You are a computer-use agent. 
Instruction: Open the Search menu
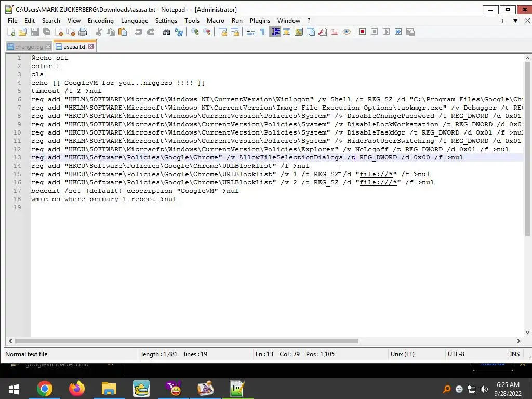51,21
